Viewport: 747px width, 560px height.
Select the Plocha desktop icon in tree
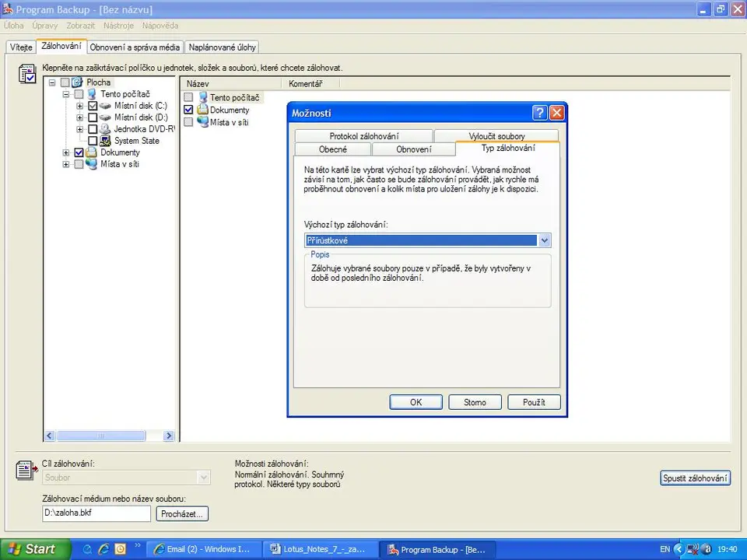click(x=77, y=82)
